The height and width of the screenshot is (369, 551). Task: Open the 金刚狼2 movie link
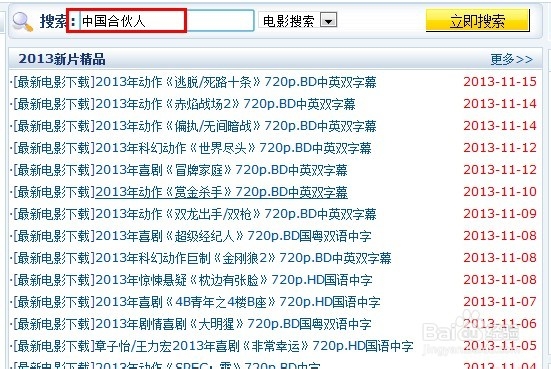243,258
